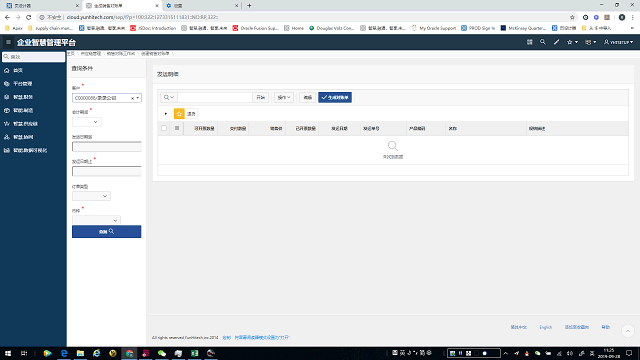Viewport: 640px width, 360px height.
Task: Click the blue generate statement button with checkmark
Action: pos(335,98)
